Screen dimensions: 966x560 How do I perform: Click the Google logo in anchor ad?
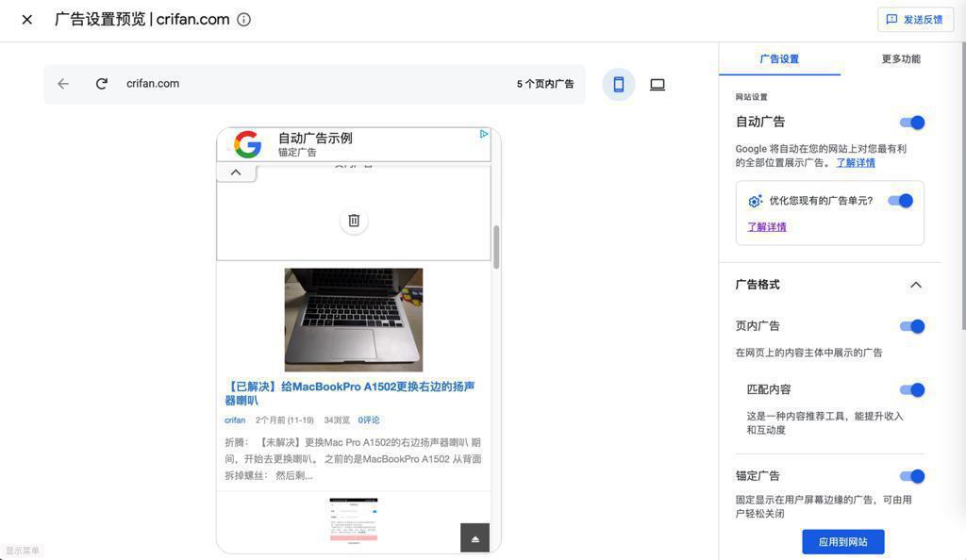click(x=248, y=144)
